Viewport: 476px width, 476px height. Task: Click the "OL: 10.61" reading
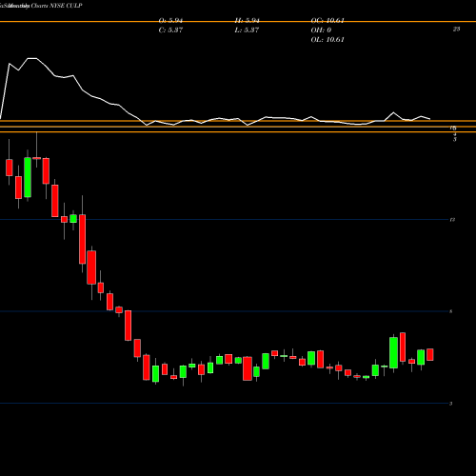click(327, 40)
